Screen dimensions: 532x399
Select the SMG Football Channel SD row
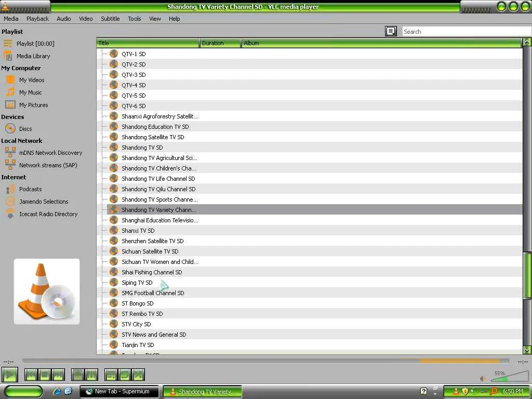309,293
